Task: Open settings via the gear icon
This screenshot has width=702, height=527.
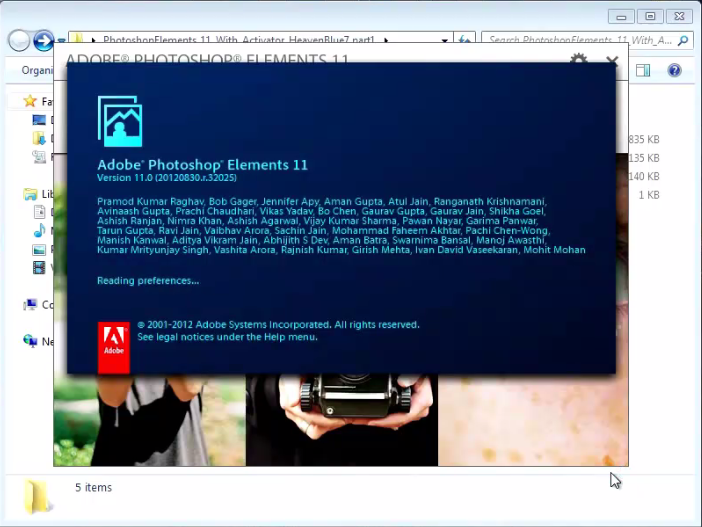Action: point(578,61)
